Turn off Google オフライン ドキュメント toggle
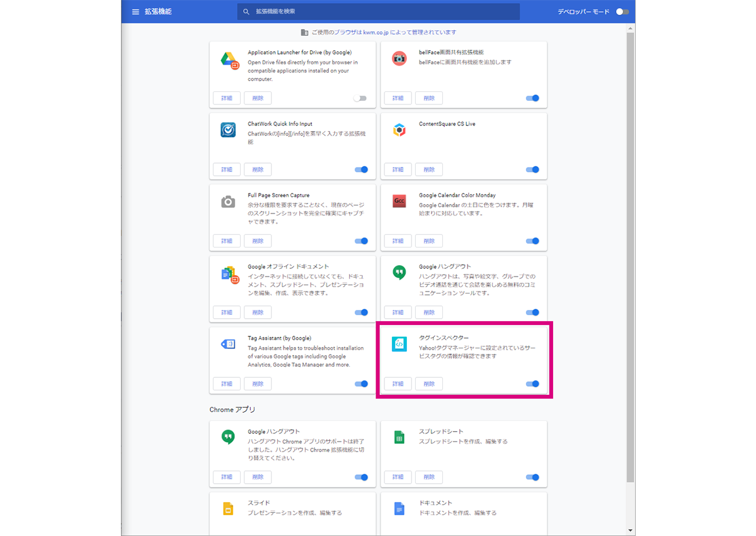 point(361,312)
